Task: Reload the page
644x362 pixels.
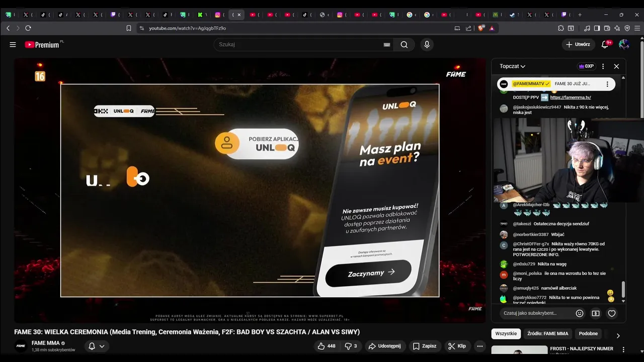Action: point(28,28)
